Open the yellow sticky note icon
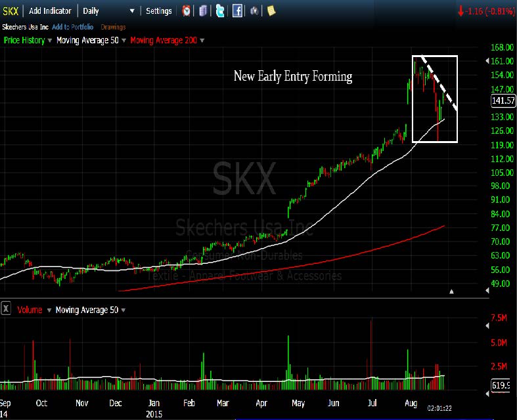The width and height of the screenshot is (517, 420). pos(271,11)
